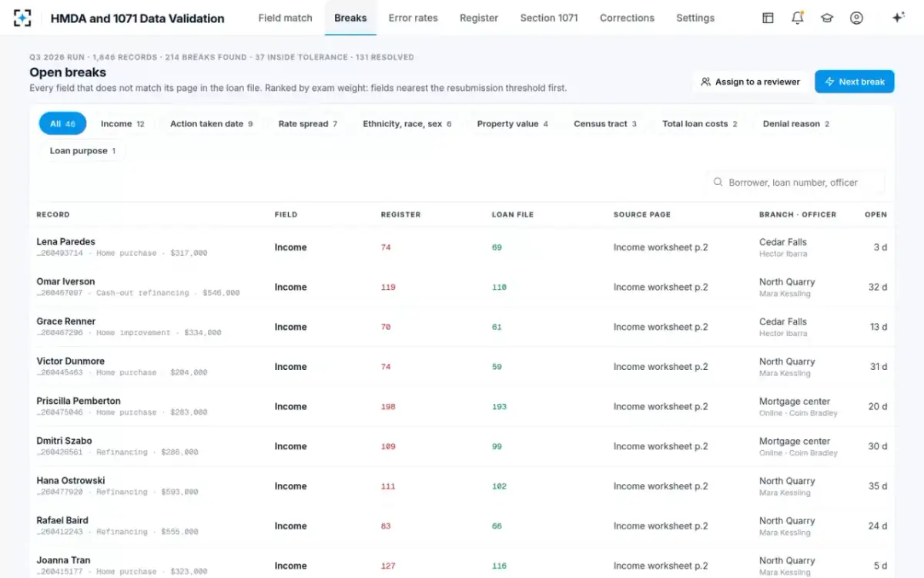Click register value 111

click(x=388, y=486)
